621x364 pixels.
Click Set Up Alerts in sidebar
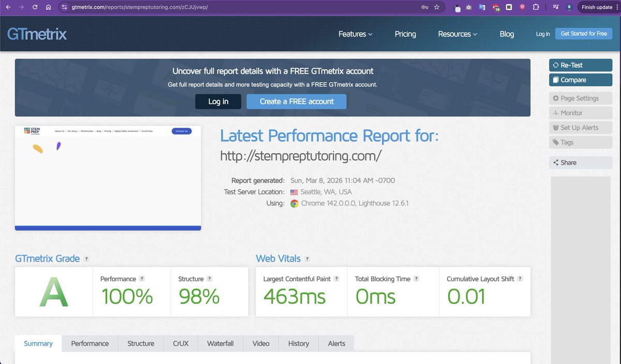tap(581, 128)
